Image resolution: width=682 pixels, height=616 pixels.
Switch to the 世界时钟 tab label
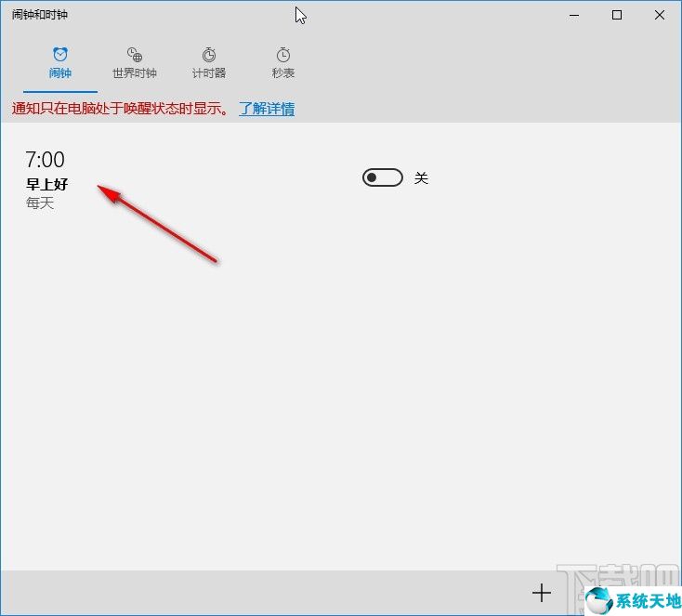[135, 73]
